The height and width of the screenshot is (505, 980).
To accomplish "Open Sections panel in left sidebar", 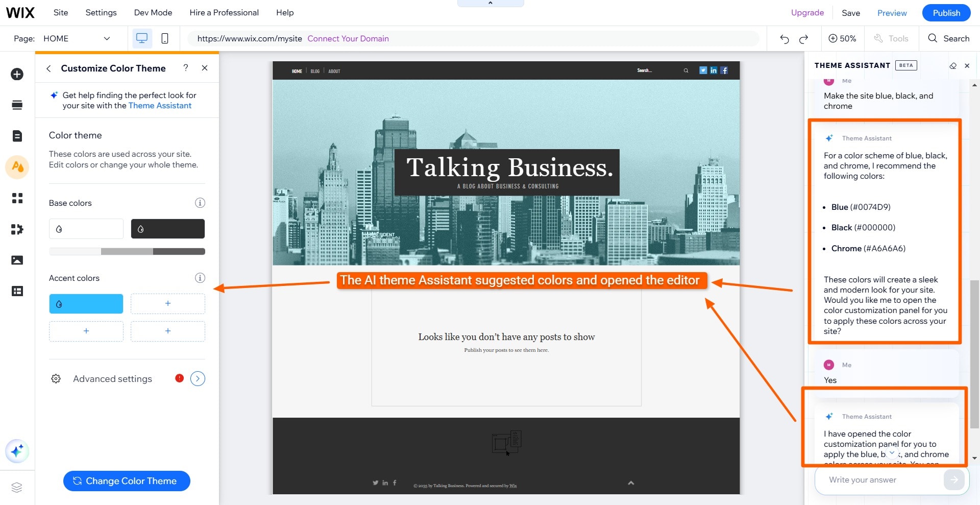I will click(17, 105).
